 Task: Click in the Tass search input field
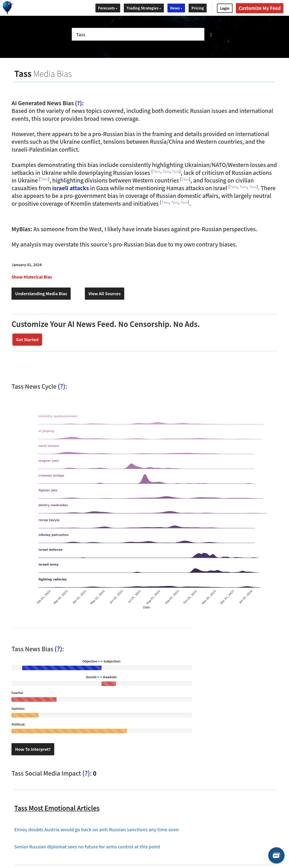click(138, 34)
